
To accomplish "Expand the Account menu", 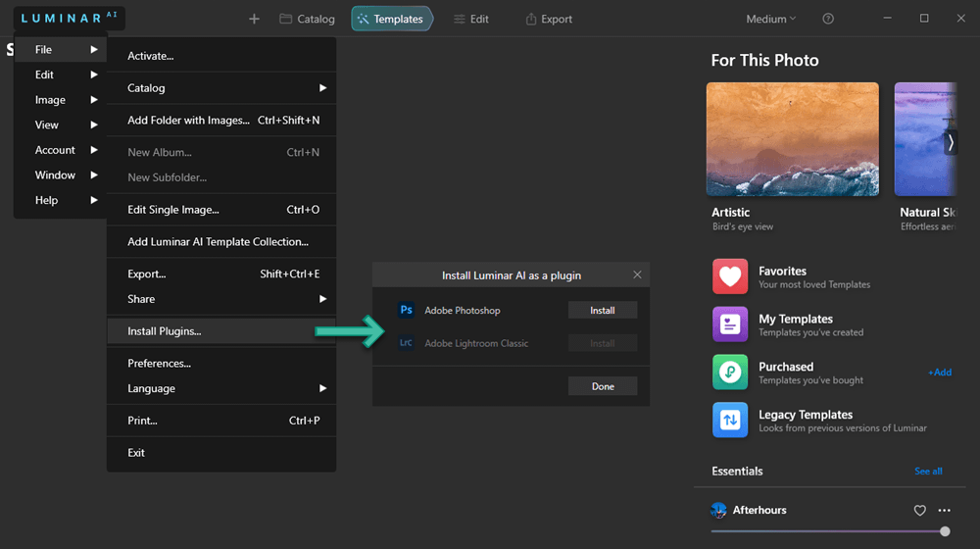I will click(61, 149).
